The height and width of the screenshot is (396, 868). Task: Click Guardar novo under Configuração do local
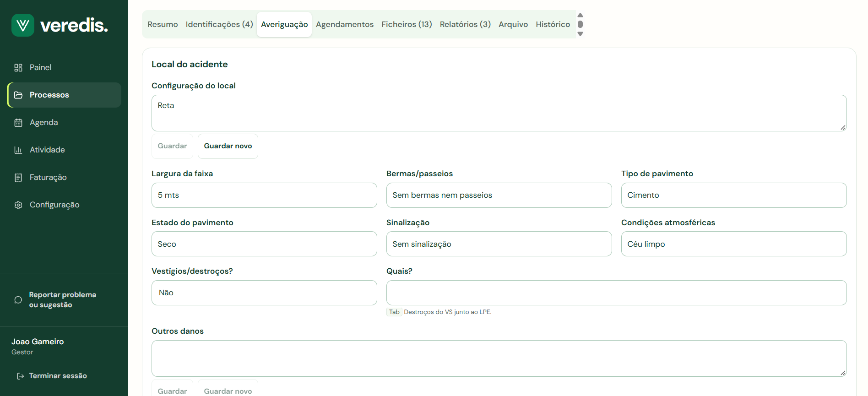(228, 146)
